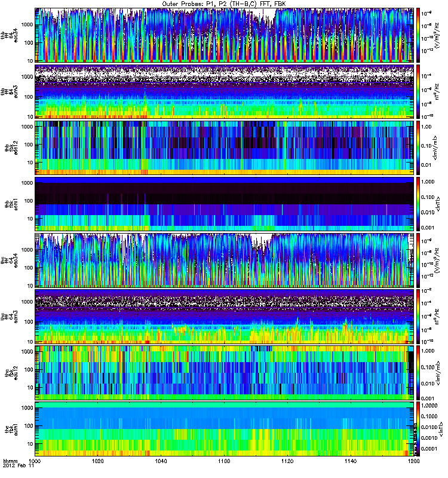The height and width of the screenshot is (478, 448).
Task: Click the thb fbk edc12 filter bank panel
Action: (x=225, y=148)
